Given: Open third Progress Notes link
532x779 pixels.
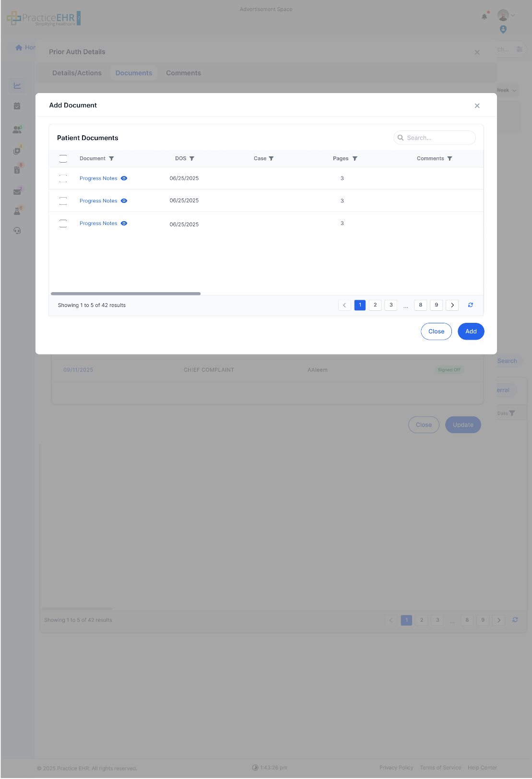Looking at the screenshot, I should tap(98, 224).
